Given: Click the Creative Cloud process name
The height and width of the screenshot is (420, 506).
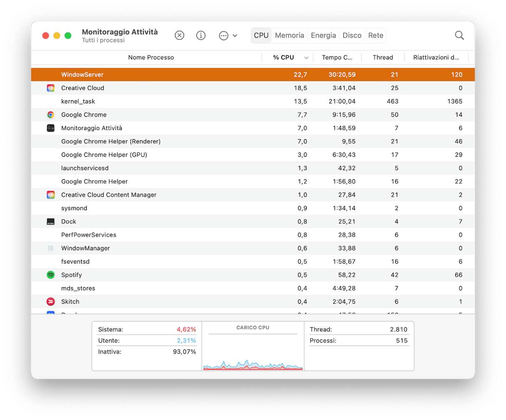Looking at the screenshot, I should point(82,88).
